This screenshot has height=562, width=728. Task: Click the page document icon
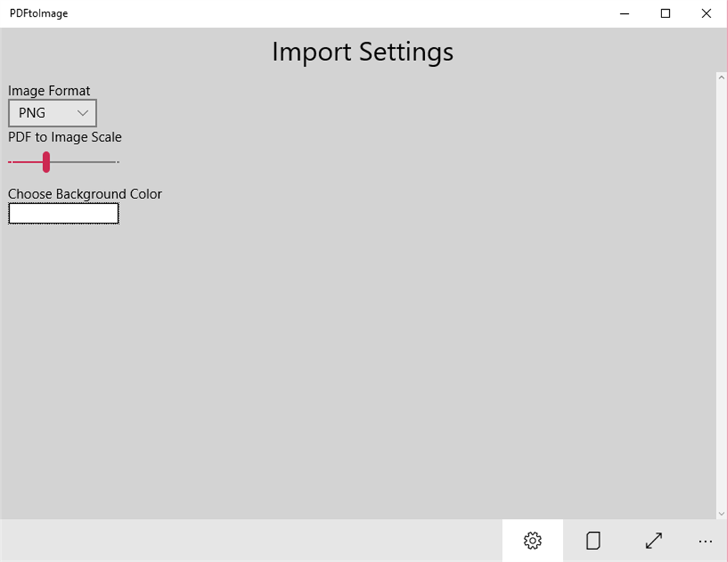(593, 540)
